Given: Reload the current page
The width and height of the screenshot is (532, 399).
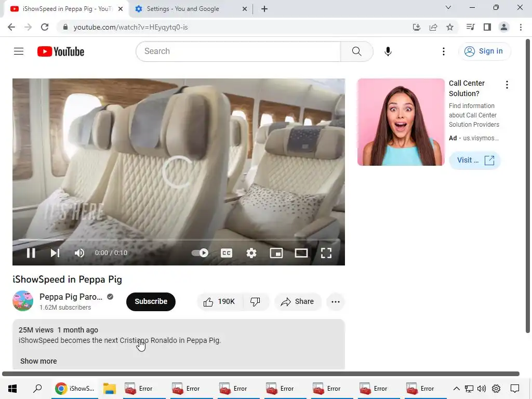Looking at the screenshot, I should [45, 27].
